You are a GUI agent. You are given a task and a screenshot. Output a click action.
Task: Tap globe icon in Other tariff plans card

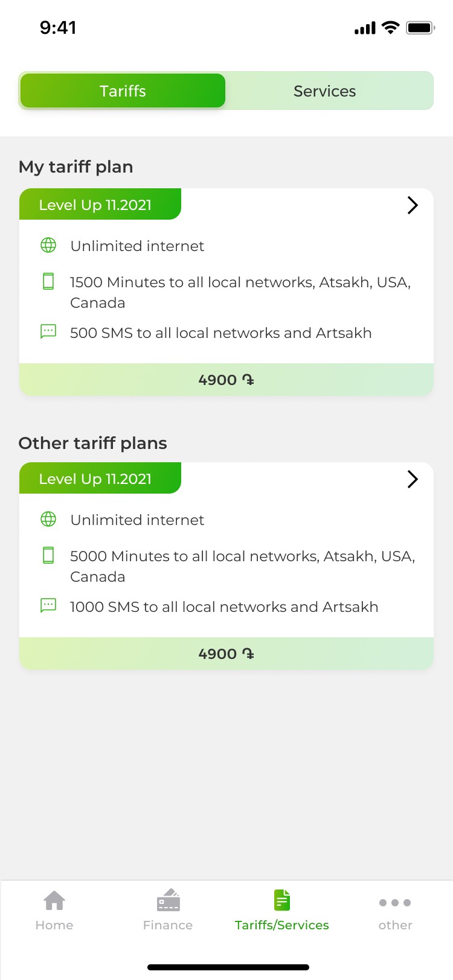[48, 519]
